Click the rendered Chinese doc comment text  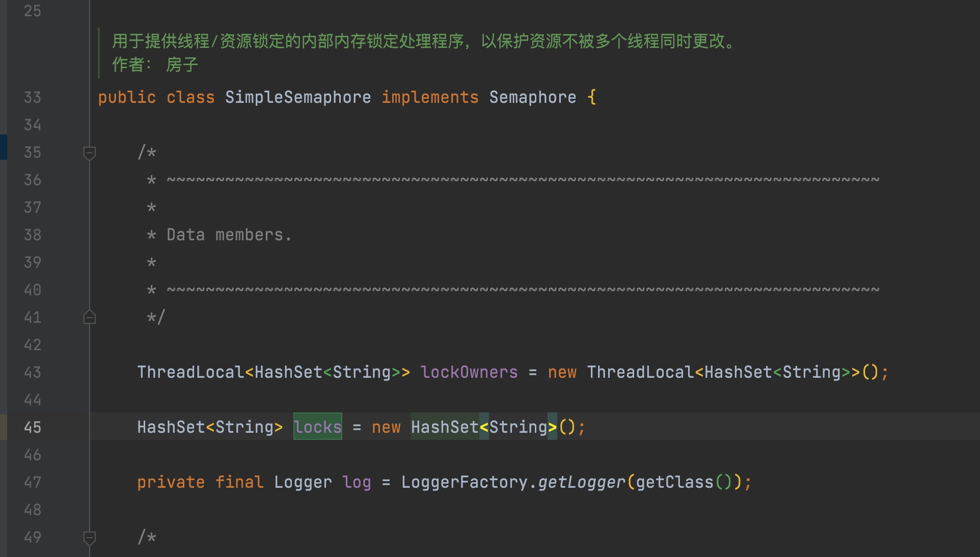(423, 41)
